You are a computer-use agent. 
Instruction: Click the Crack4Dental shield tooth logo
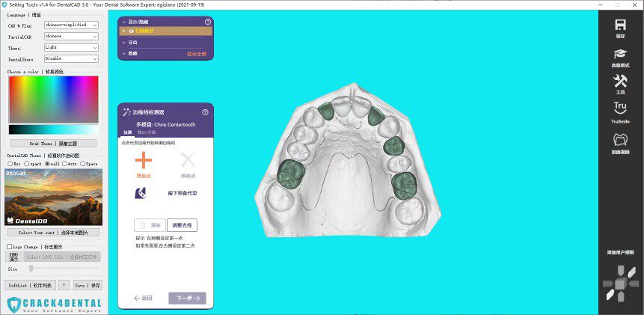14,305
